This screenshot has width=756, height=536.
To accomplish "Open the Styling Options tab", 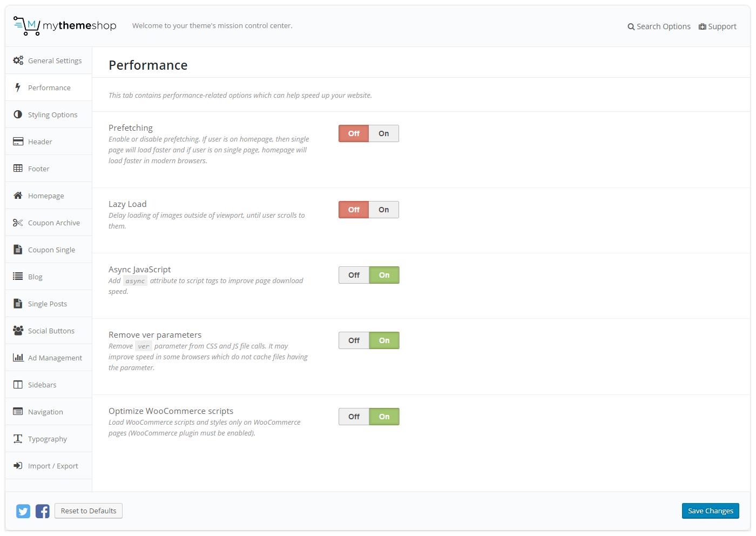I will tap(52, 115).
